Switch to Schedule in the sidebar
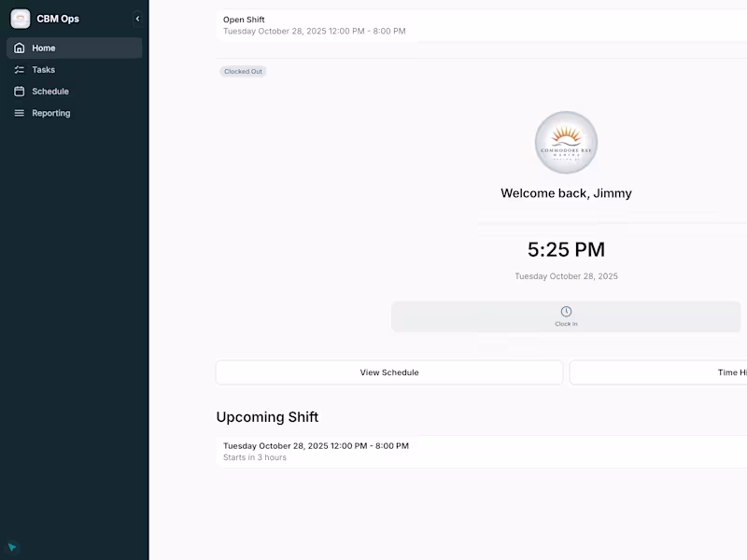 coord(51,91)
